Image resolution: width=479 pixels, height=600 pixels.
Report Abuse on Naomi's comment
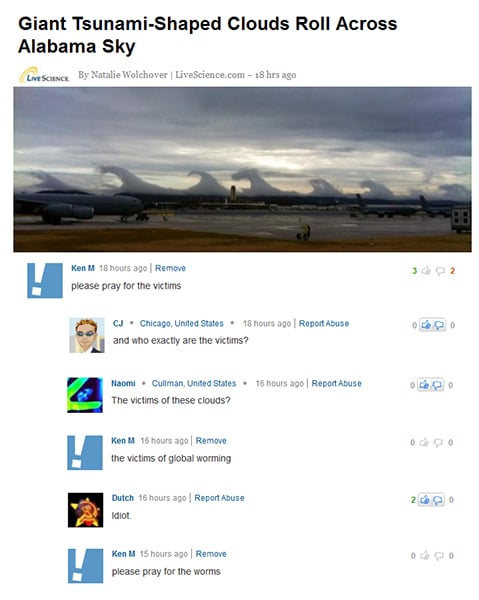tap(336, 383)
